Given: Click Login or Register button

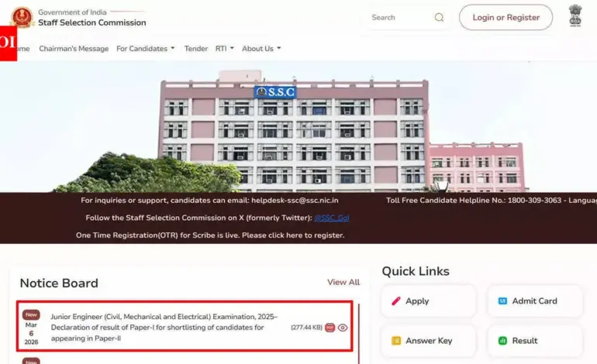Looking at the screenshot, I should 506,18.
